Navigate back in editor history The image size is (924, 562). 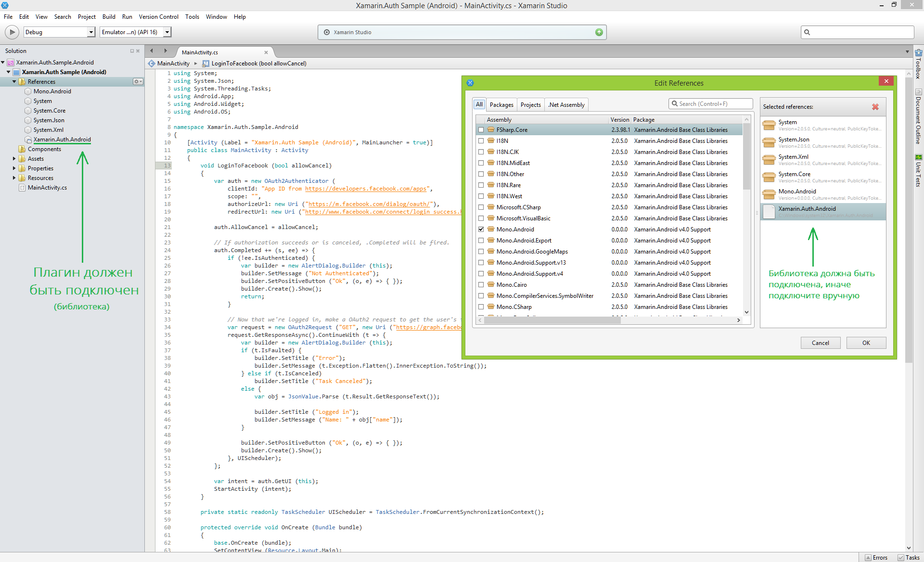click(x=152, y=51)
